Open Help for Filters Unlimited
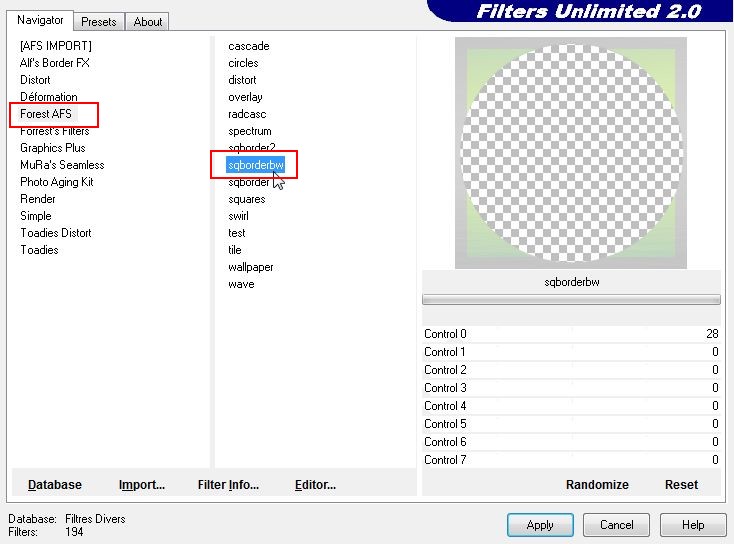This screenshot has height=544, width=734. [693, 525]
